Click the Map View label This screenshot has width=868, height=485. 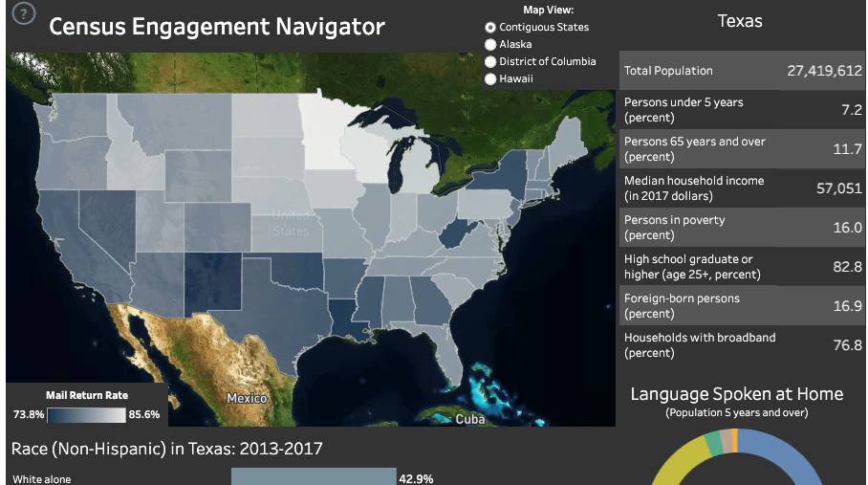548,10
